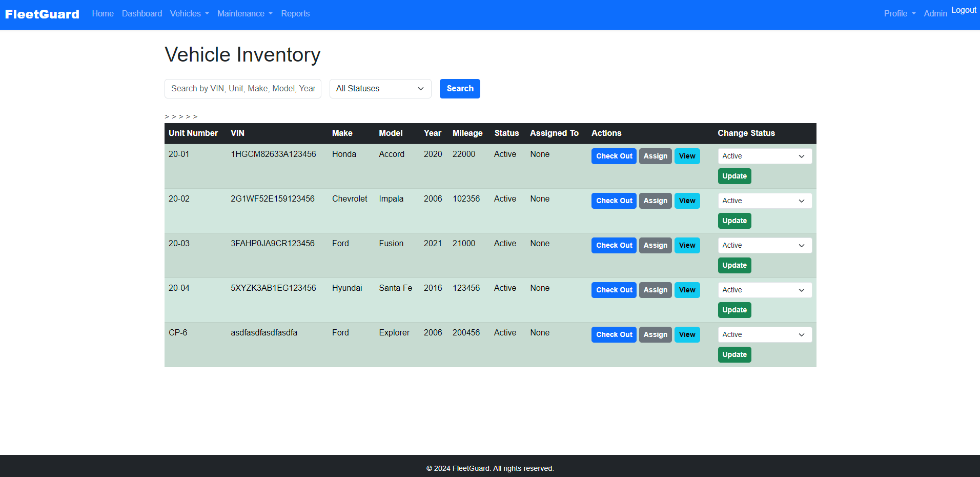This screenshot has width=980, height=477.
Task: View details for Ford Fusion unit 20-03
Action: 687,246
